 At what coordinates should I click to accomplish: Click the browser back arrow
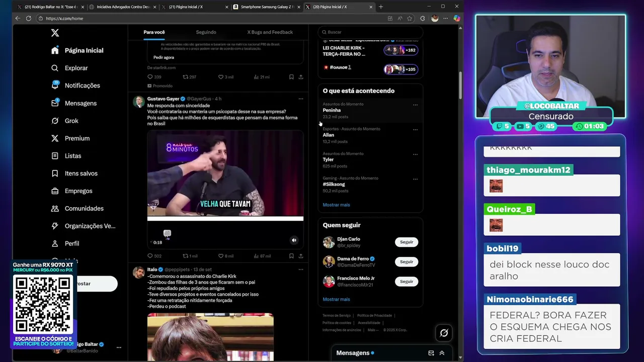click(x=18, y=18)
